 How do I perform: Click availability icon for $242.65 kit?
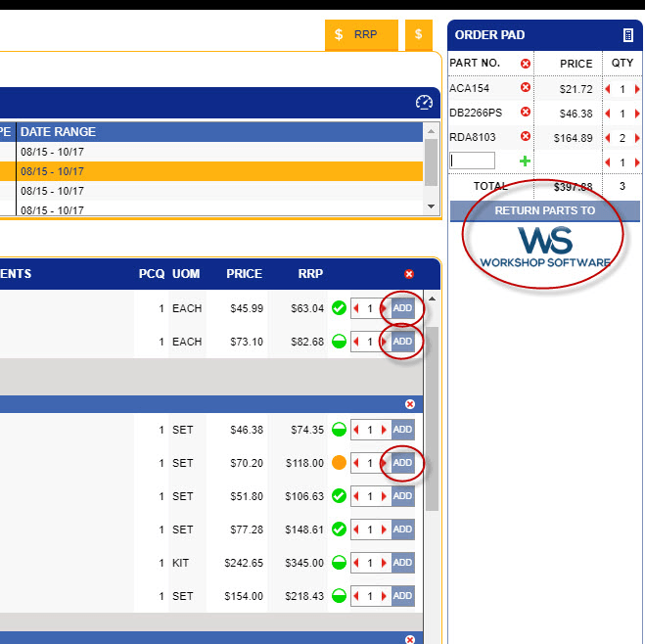339,563
